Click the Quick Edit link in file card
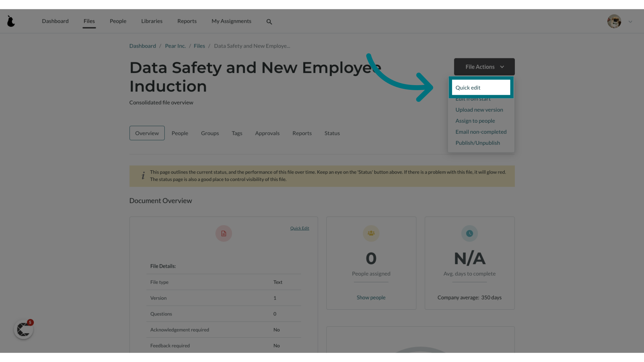 pos(300,228)
